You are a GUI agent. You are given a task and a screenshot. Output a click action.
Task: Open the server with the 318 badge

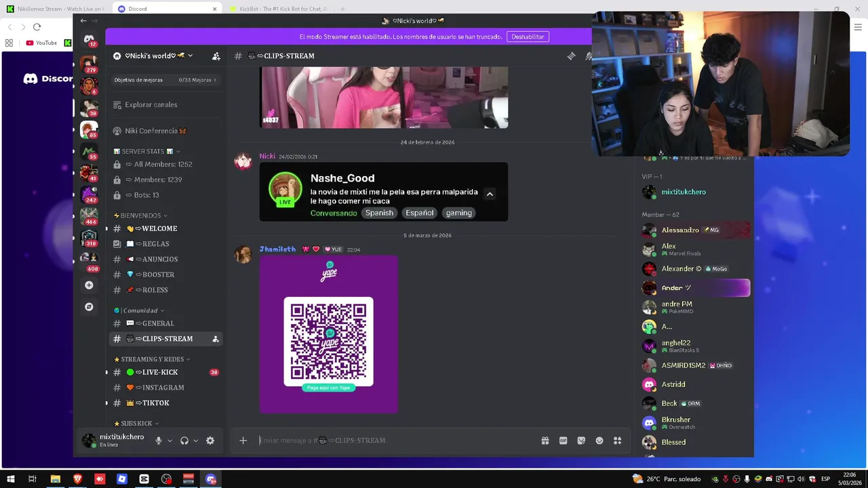coord(89,238)
